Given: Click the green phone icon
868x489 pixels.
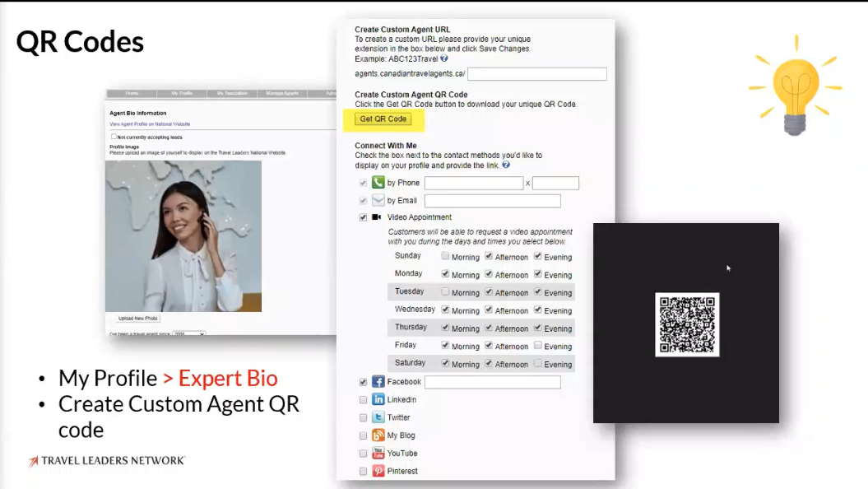Looking at the screenshot, I should [378, 182].
